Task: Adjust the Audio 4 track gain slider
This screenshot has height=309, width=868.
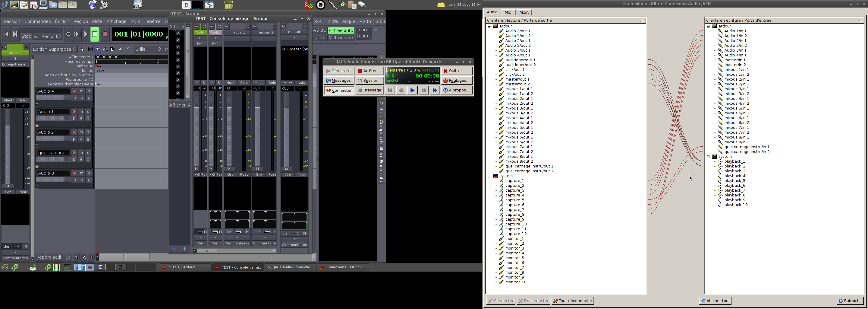Action: click(53, 98)
